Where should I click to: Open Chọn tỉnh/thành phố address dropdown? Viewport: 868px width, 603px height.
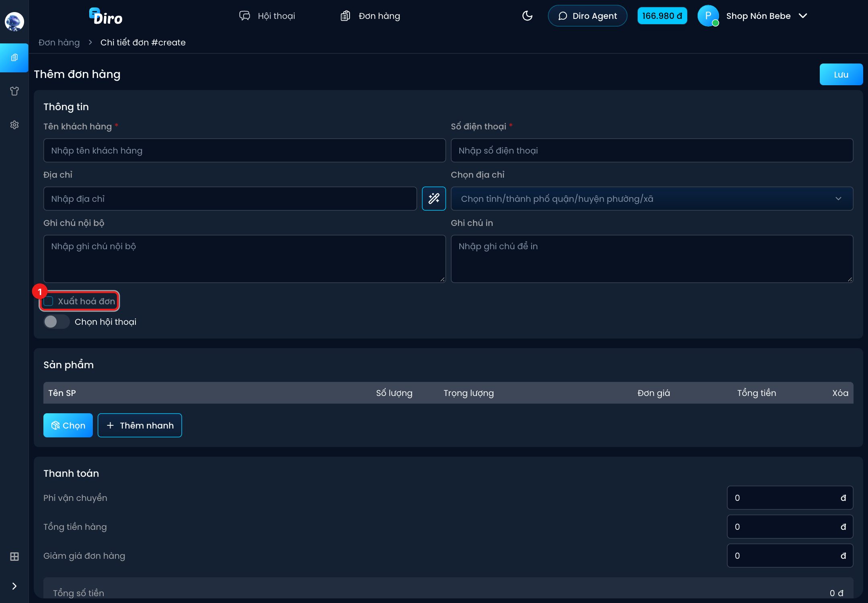652,199
